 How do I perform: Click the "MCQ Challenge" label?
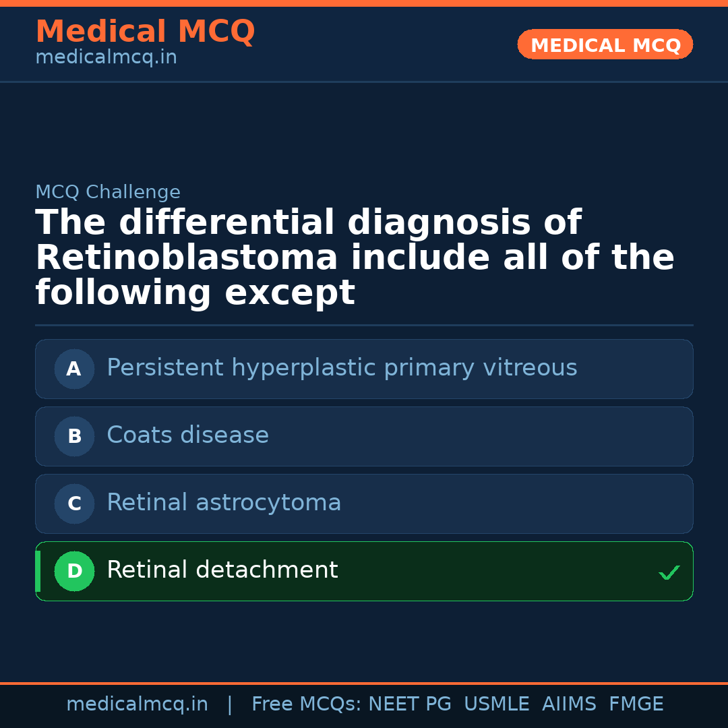[108, 193]
